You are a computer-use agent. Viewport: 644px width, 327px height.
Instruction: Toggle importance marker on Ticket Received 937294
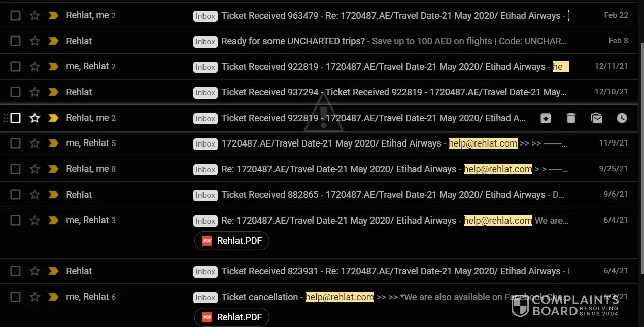coord(53,92)
